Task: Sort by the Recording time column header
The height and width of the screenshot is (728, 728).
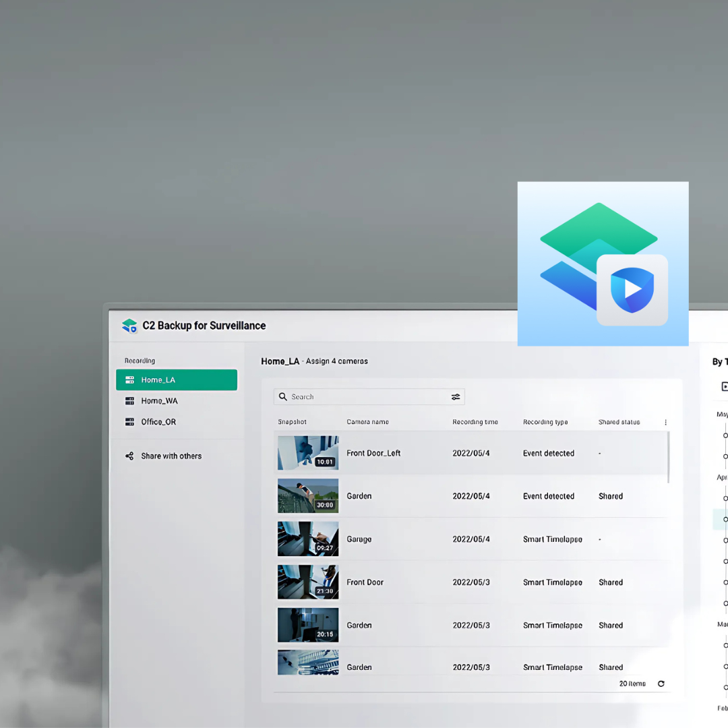Action: click(475, 422)
